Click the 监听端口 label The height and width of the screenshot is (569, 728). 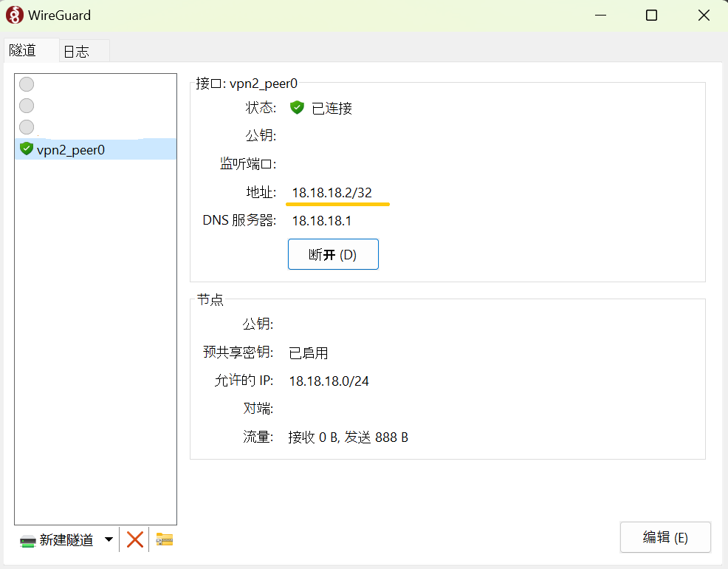[x=248, y=163]
